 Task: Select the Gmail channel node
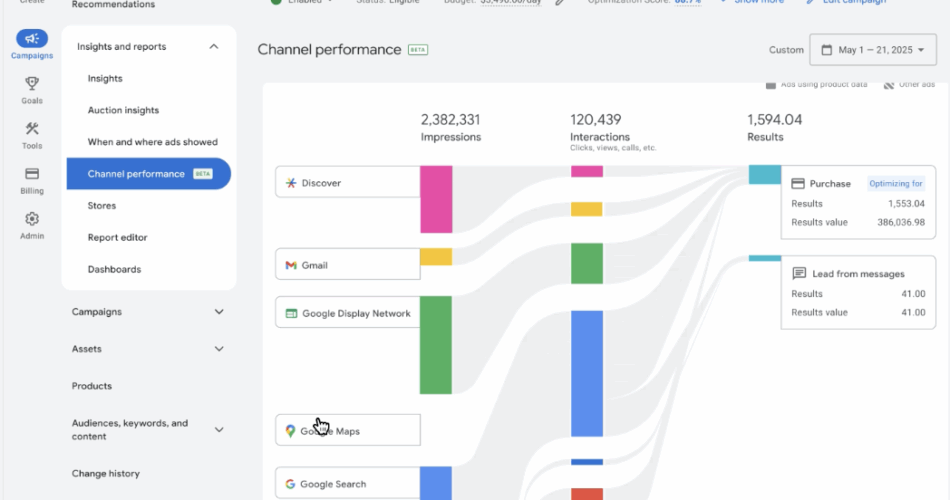[348, 264]
